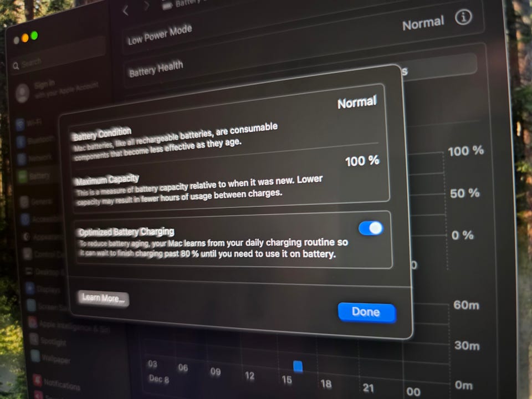This screenshot has width=532, height=399.
Task: Click the "Battery Condition" heading
Action: (x=101, y=134)
